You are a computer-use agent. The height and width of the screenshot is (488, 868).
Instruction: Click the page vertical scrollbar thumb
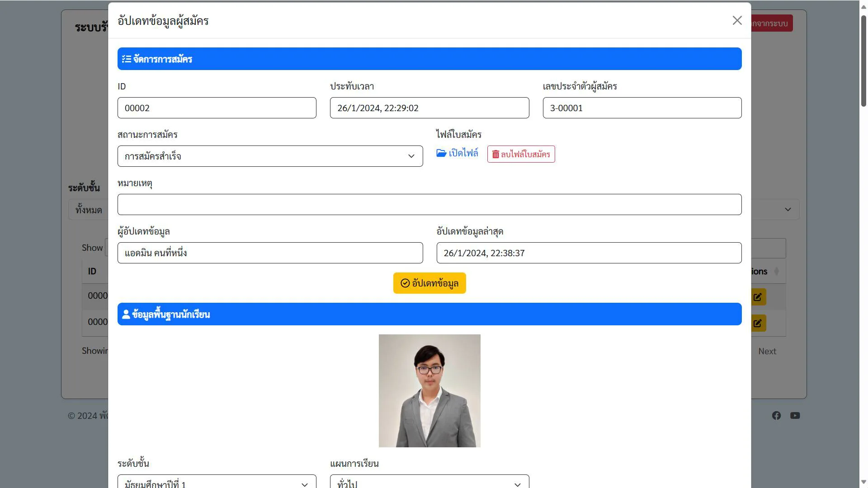pyautogui.click(x=863, y=61)
